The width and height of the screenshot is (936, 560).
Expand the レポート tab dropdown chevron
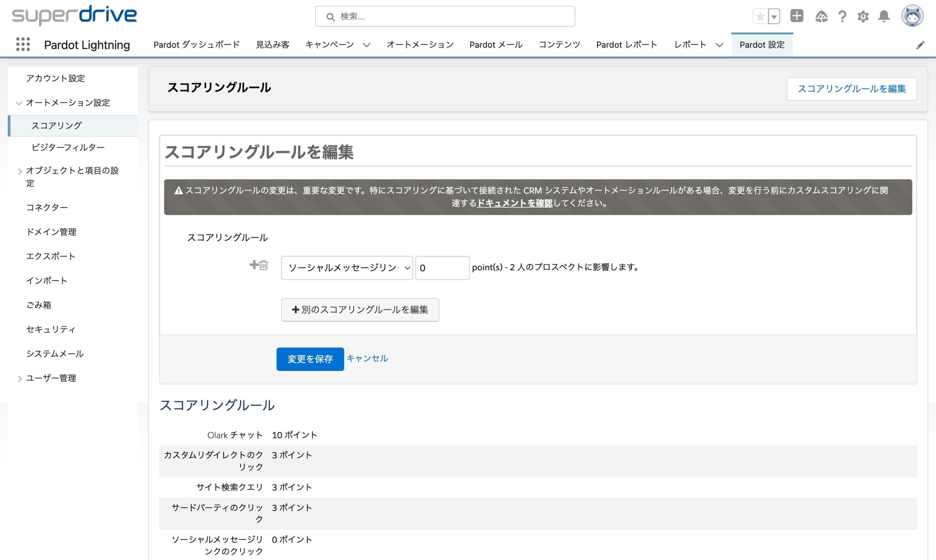(x=719, y=45)
